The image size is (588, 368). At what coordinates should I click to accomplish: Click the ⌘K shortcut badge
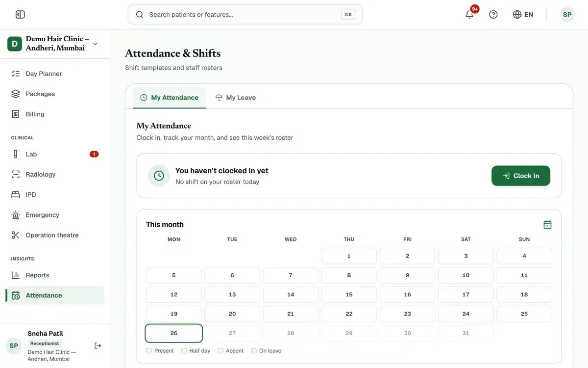(348, 15)
